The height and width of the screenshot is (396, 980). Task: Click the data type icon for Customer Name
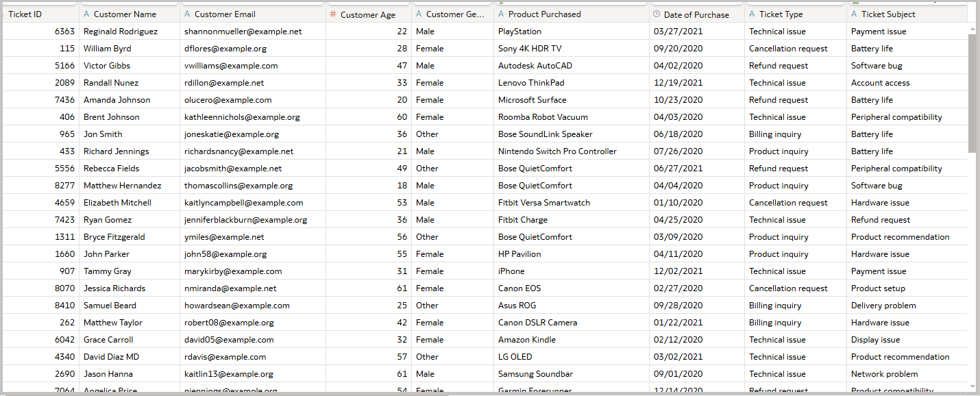pos(85,14)
